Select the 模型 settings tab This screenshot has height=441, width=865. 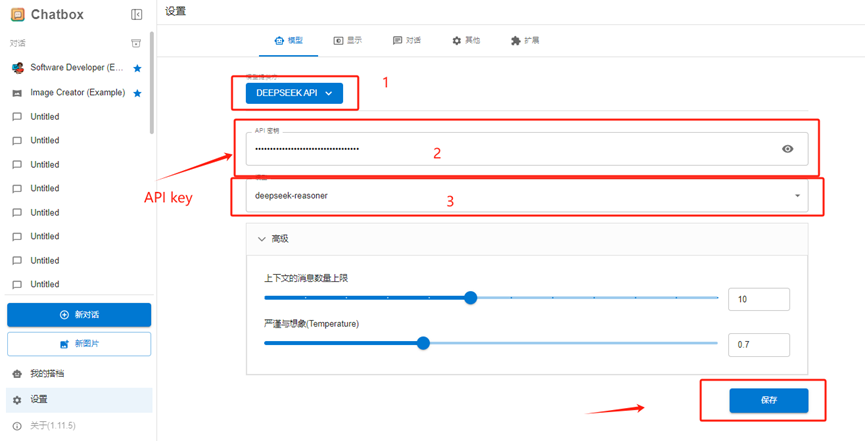point(289,40)
